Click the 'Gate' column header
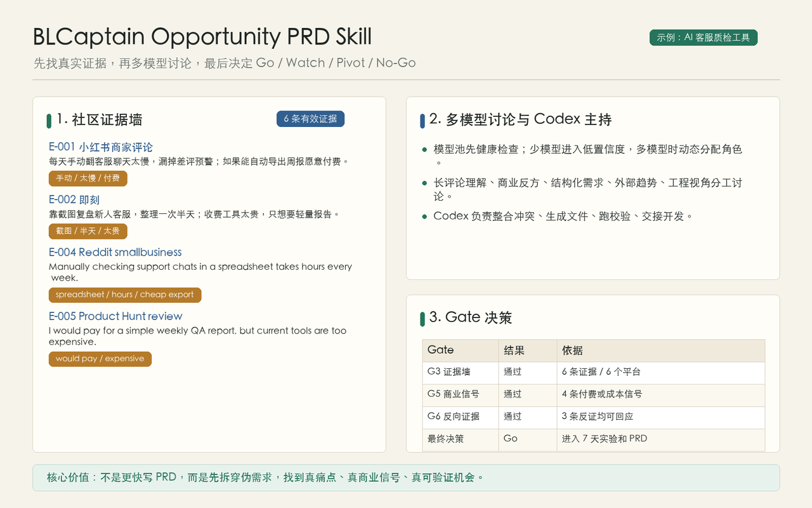Screen dimensions: 812x508 click(461, 351)
